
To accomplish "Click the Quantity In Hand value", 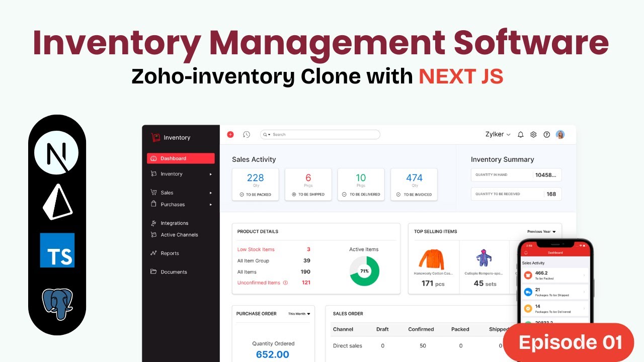I will (546, 175).
